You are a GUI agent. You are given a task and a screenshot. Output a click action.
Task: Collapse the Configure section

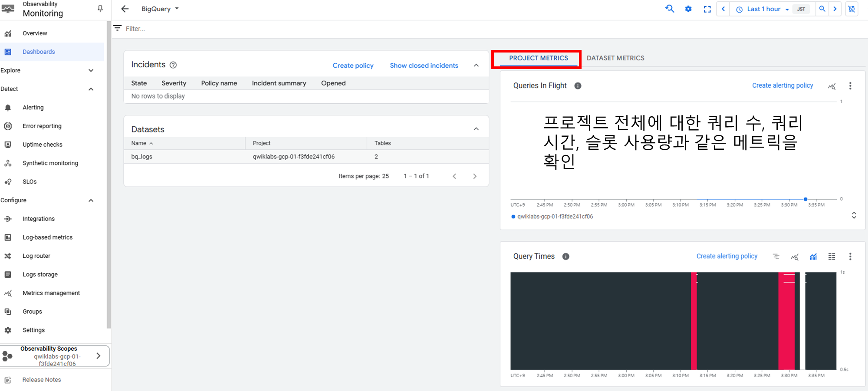click(91, 200)
